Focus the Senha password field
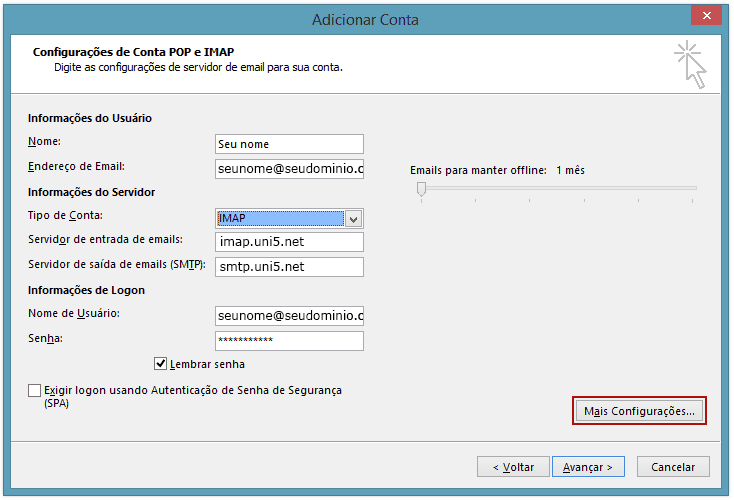 (x=289, y=340)
